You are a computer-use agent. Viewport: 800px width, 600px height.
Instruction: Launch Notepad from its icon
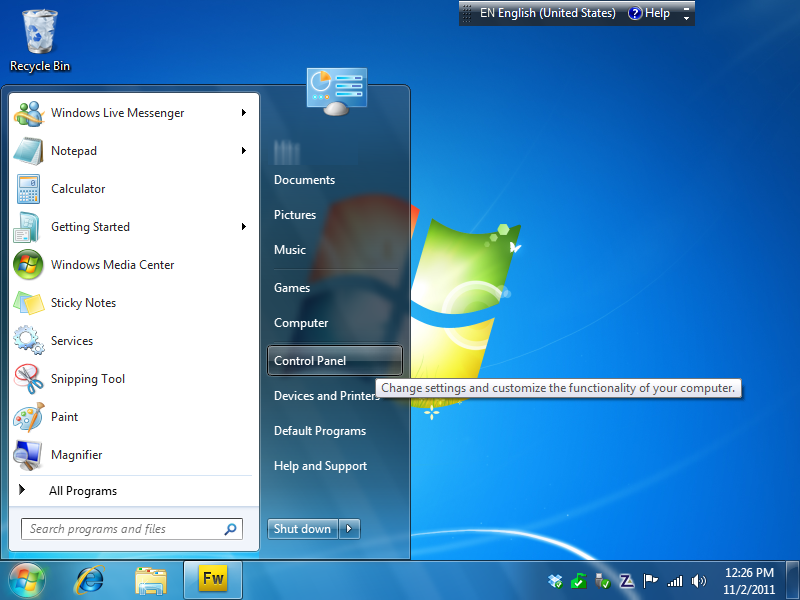[x=29, y=151]
